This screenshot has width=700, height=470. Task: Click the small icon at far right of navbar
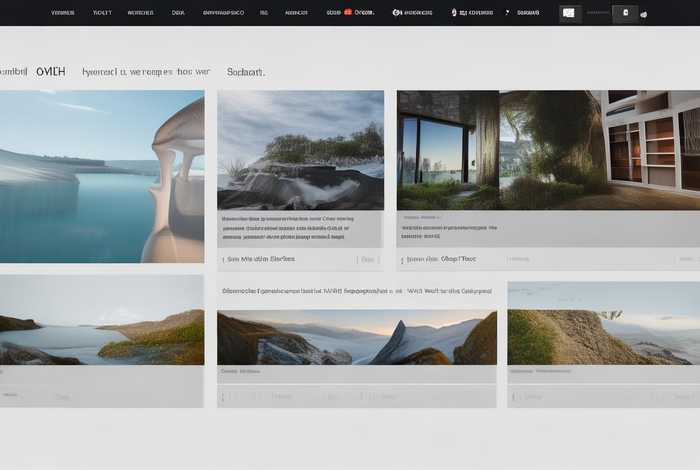pyautogui.click(x=643, y=14)
